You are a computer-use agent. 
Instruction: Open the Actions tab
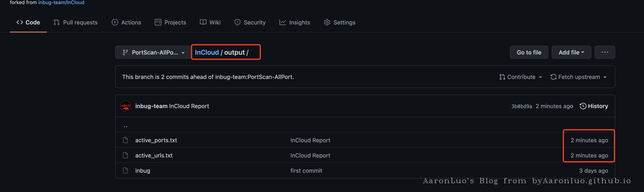click(126, 22)
